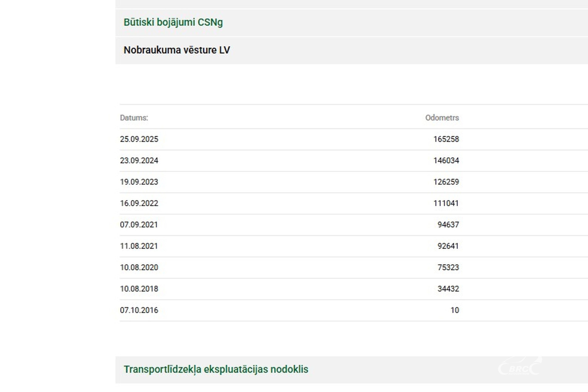588x392 pixels.
Task: Select the 19.09.2023 date entry
Action: click(139, 182)
